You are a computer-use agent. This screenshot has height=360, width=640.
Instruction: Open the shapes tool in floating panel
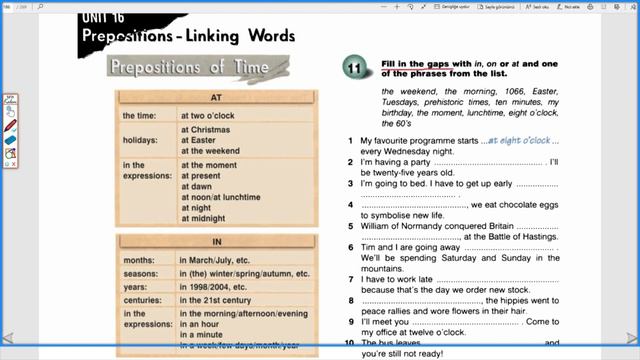click(10, 153)
